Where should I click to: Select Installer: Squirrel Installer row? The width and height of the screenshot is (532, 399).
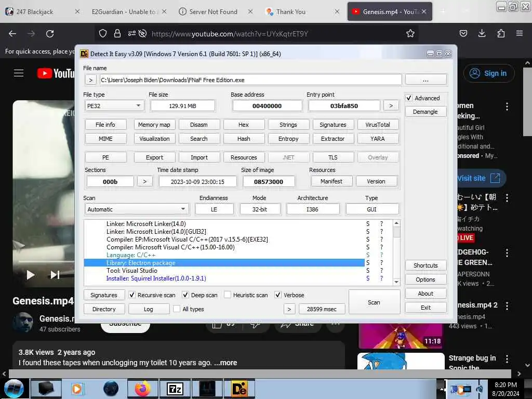pos(224,278)
